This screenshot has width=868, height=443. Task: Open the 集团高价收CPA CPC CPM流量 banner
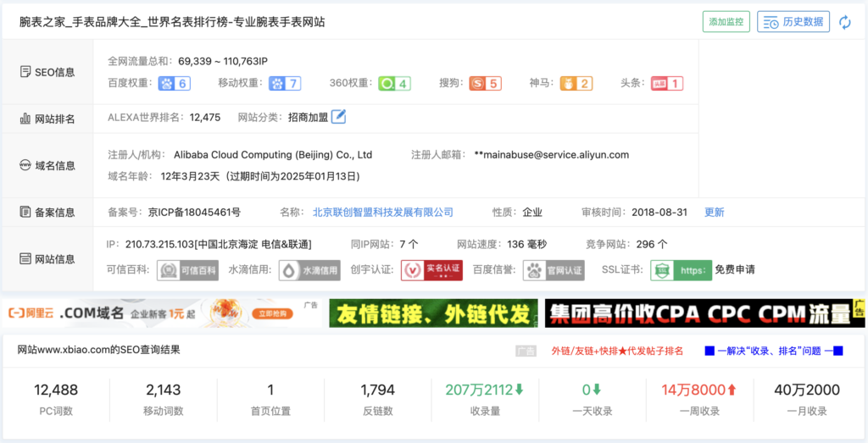coord(704,313)
